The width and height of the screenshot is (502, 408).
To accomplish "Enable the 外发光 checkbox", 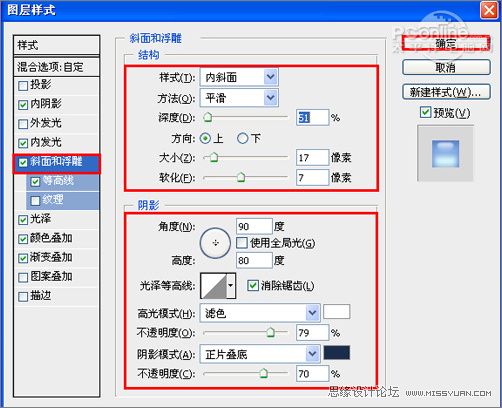I will point(23,124).
